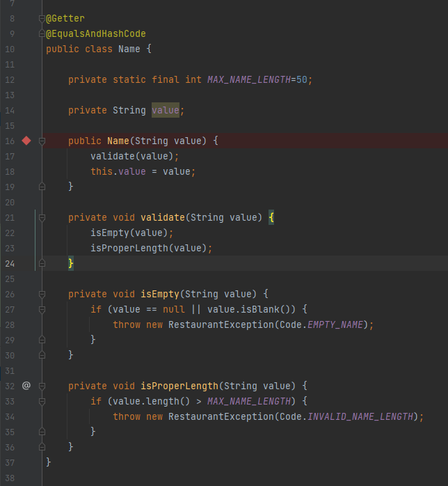Click the highlighted closing brace on line 24
This screenshot has width=448, height=486.
71,263
